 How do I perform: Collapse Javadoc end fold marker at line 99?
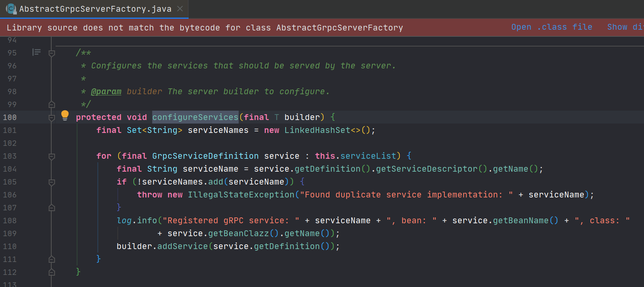coord(52,104)
